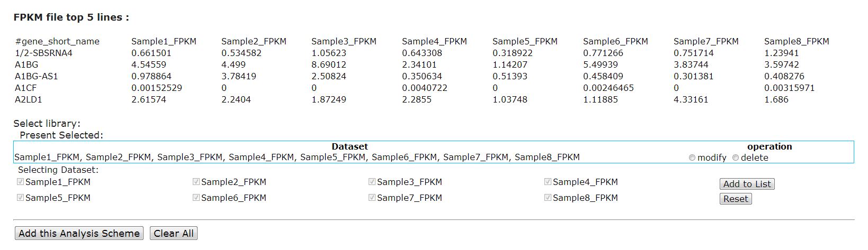Click the A1CF gene name cell

click(x=26, y=88)
